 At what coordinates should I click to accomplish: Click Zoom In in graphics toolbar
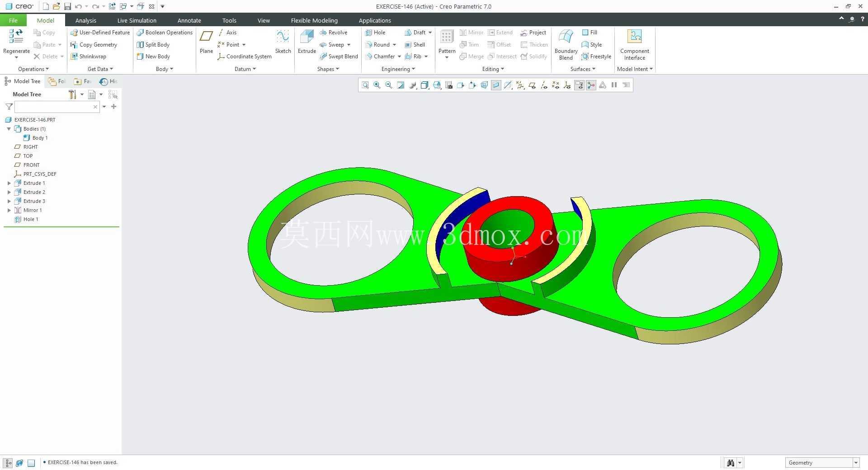(x=377, y=85)
